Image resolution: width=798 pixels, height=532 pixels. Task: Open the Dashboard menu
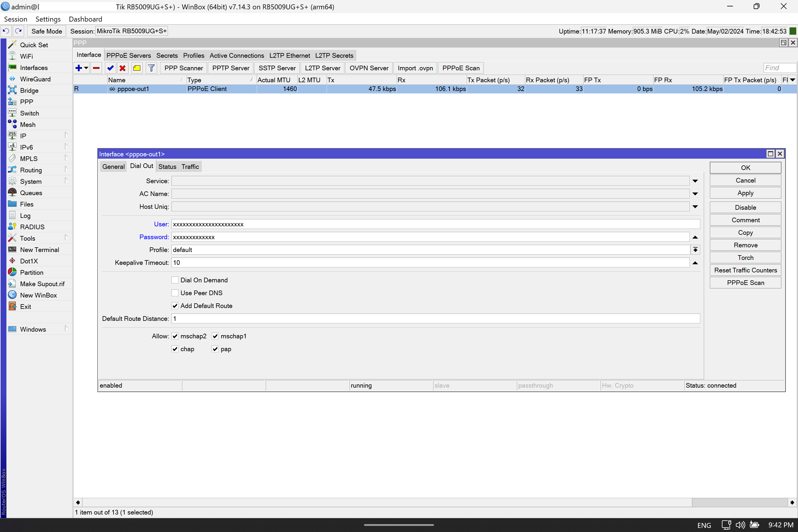(x=85, y=19)
